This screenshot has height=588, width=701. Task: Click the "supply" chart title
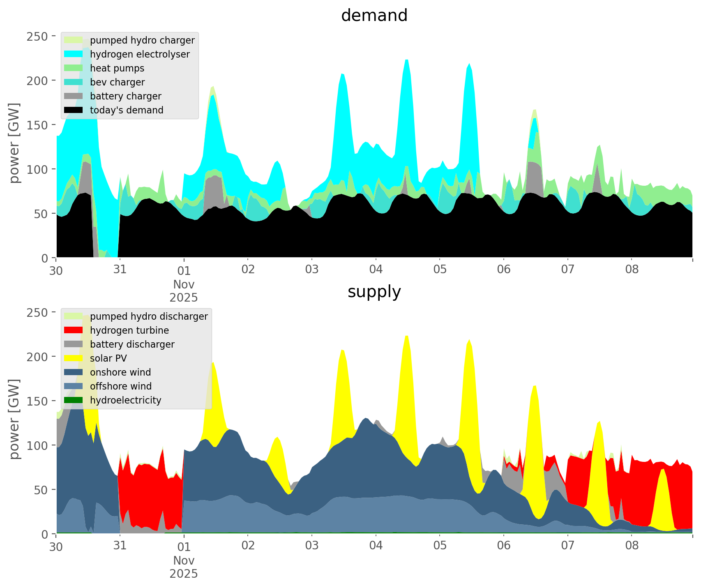[x=374, y=292]
